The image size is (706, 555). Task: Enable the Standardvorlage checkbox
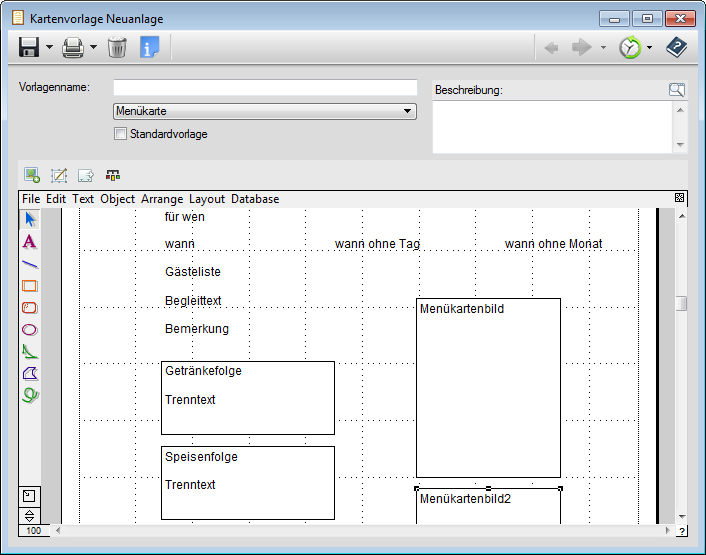tap(121, 134)
